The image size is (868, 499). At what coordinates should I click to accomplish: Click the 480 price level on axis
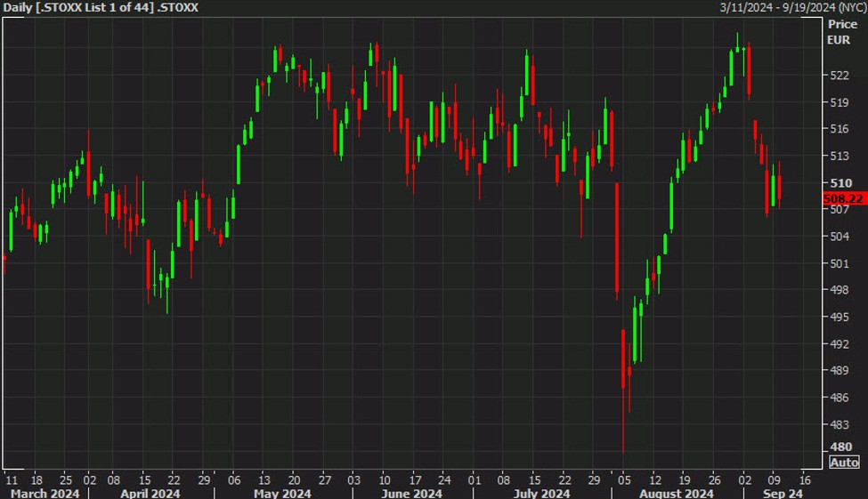[x=840, y=447]
